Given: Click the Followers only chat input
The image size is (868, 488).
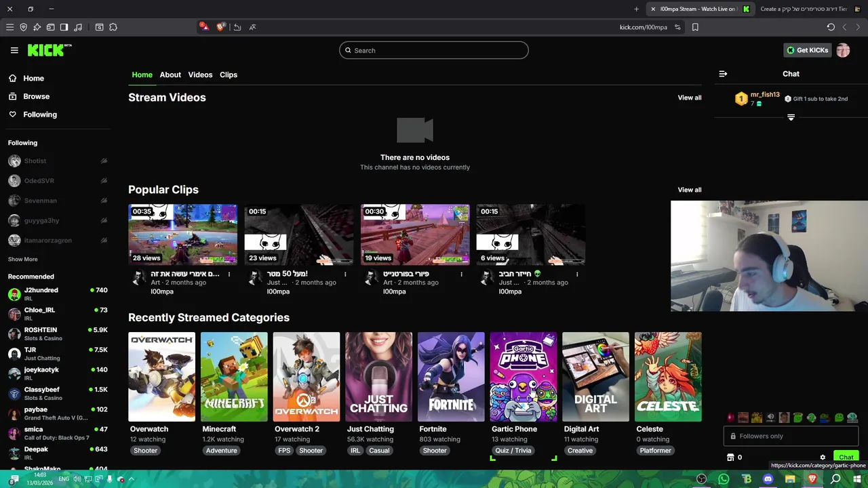Looking at the screenshot, I should 791,436.
